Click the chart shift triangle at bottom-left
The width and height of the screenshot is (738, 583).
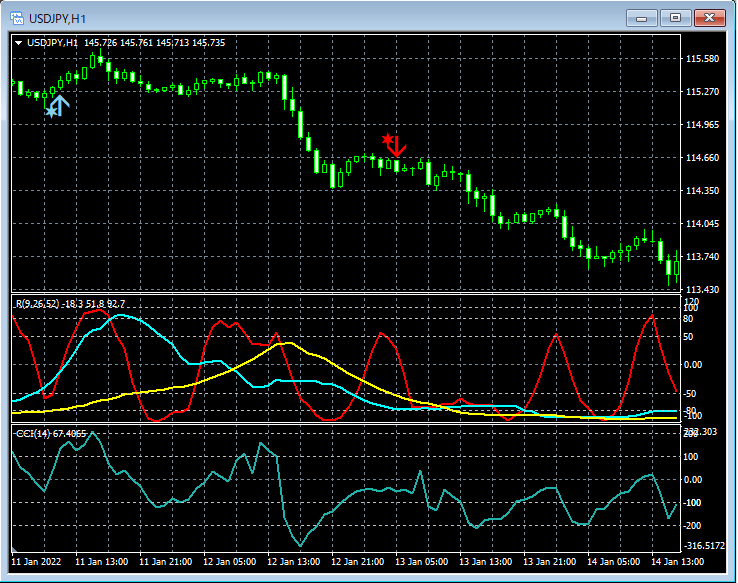15,550
